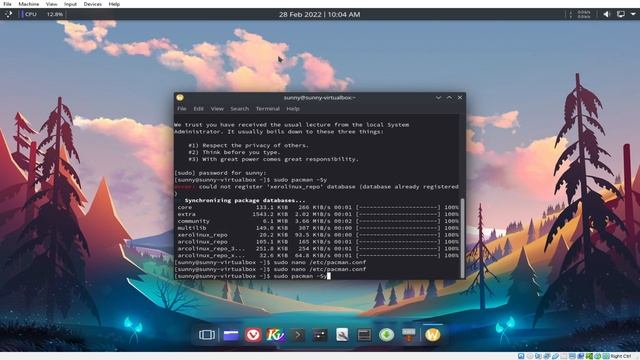Open the terminal File menu
Screen dimensions: 640x360
point(182,109)
